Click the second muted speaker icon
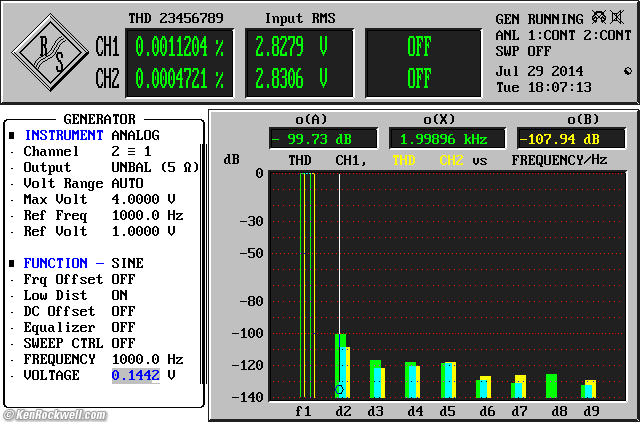The image size is (640, 422). point(617,18)
